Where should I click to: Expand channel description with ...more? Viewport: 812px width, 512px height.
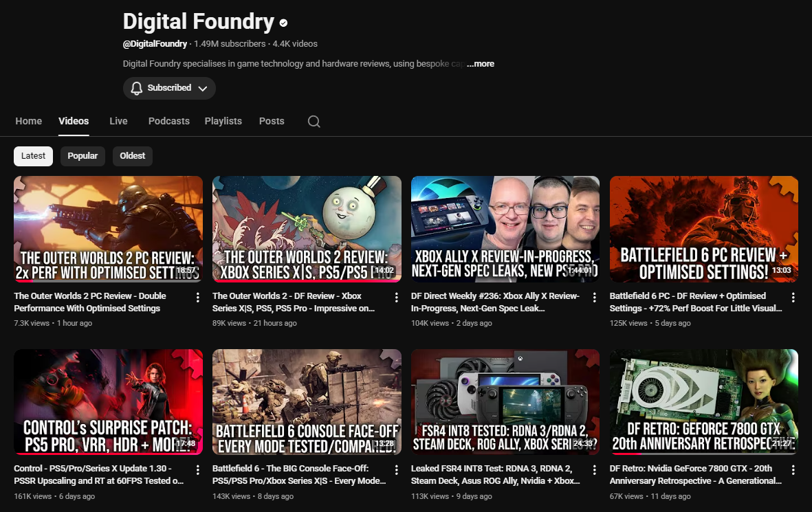pos(481,64)
